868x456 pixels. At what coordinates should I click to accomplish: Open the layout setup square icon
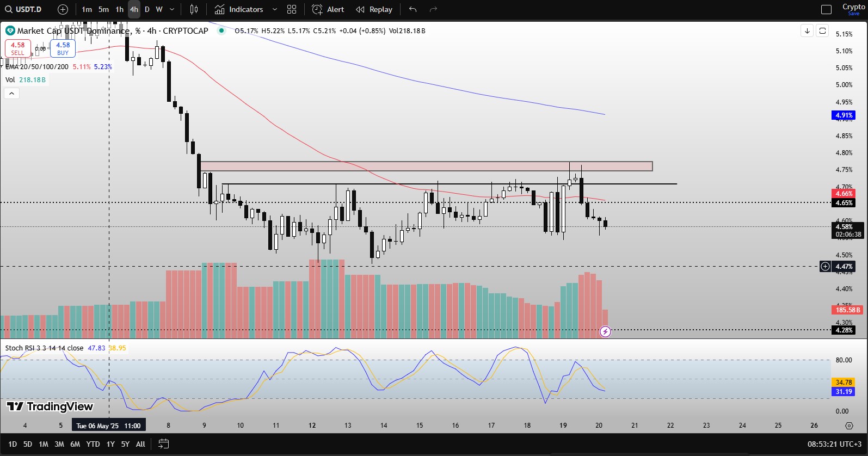[826, 9]
